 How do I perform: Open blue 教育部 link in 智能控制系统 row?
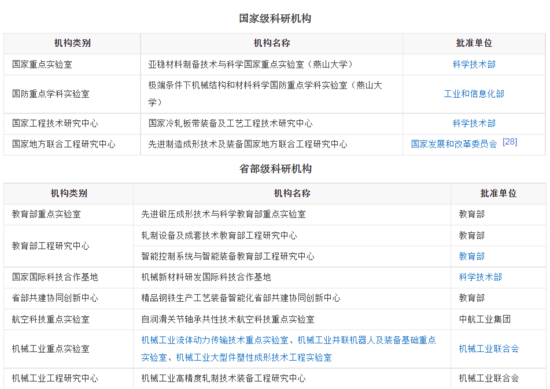(x=471, y=256)
